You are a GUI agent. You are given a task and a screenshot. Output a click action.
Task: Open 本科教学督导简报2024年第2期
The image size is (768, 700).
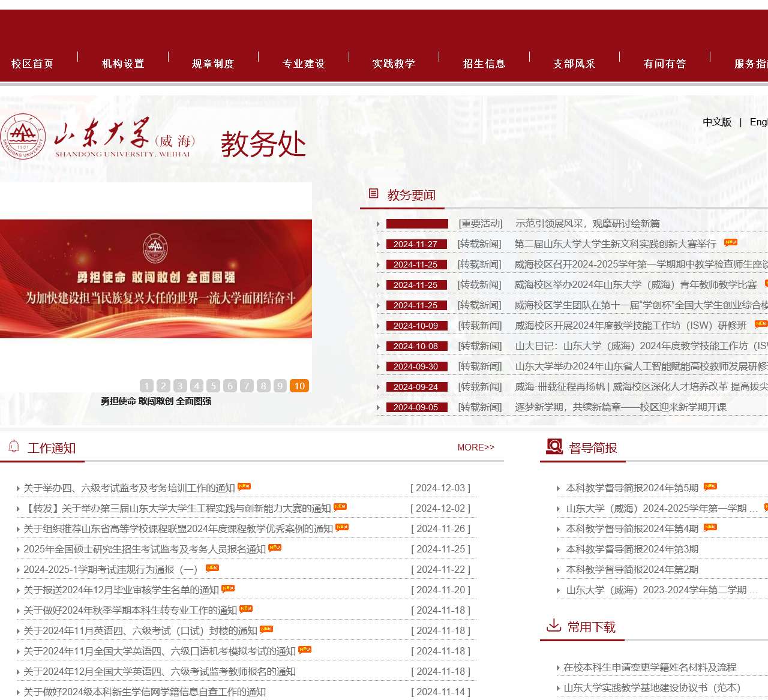632,569
